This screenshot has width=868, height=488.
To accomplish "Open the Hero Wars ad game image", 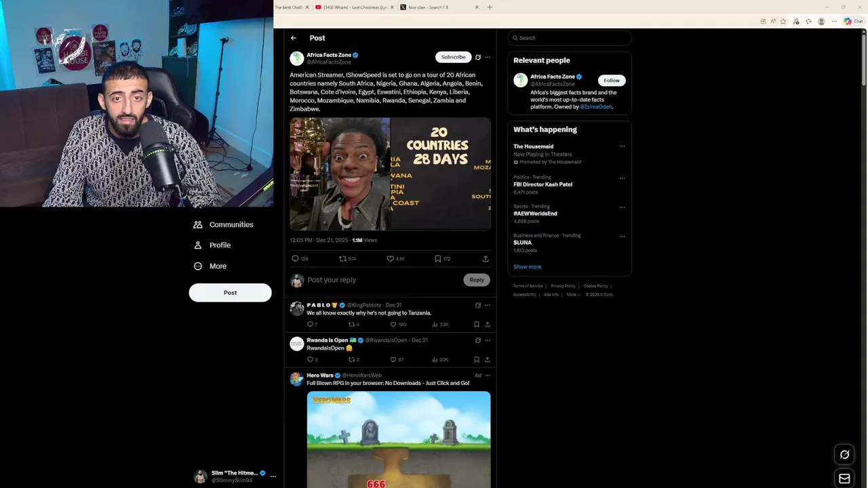I will click(399, 439).
